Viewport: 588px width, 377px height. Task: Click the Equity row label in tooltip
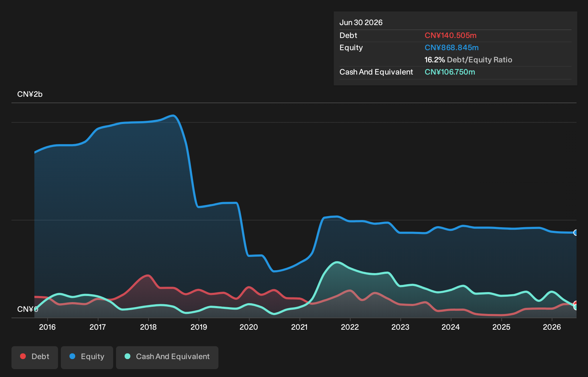[x=351, y=48]
